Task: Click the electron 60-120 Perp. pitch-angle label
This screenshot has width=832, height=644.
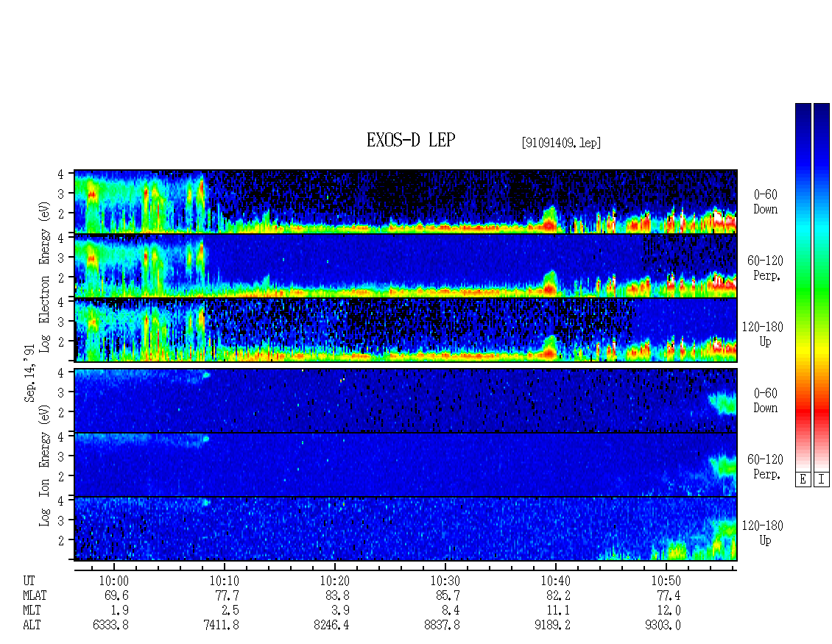Action: tap(765, 268)
